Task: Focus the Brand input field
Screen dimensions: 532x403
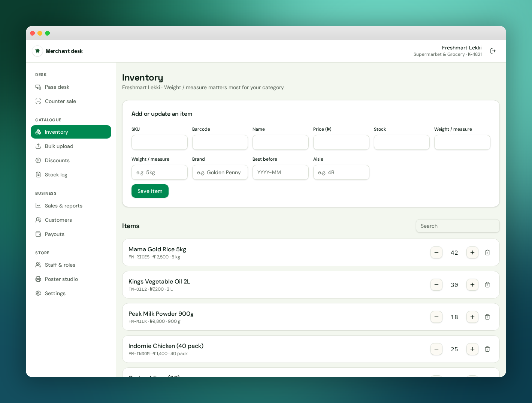Action: pos(220,172)
